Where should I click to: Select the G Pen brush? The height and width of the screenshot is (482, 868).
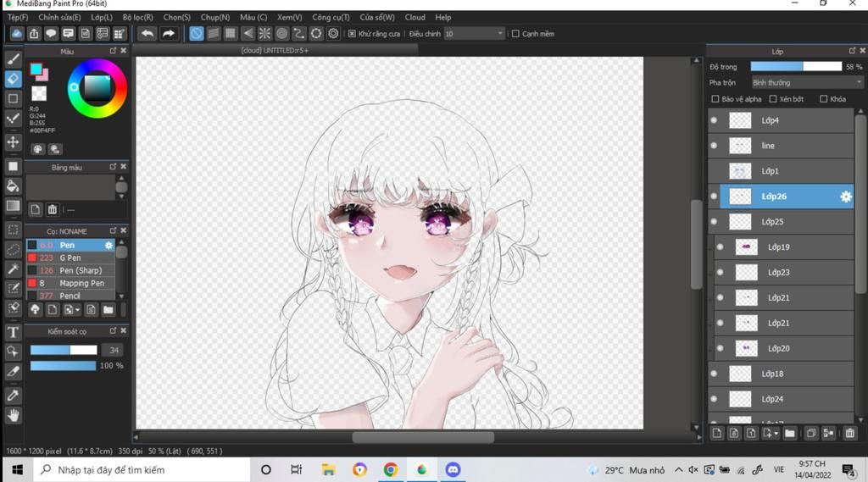click(x=71, y=258)
